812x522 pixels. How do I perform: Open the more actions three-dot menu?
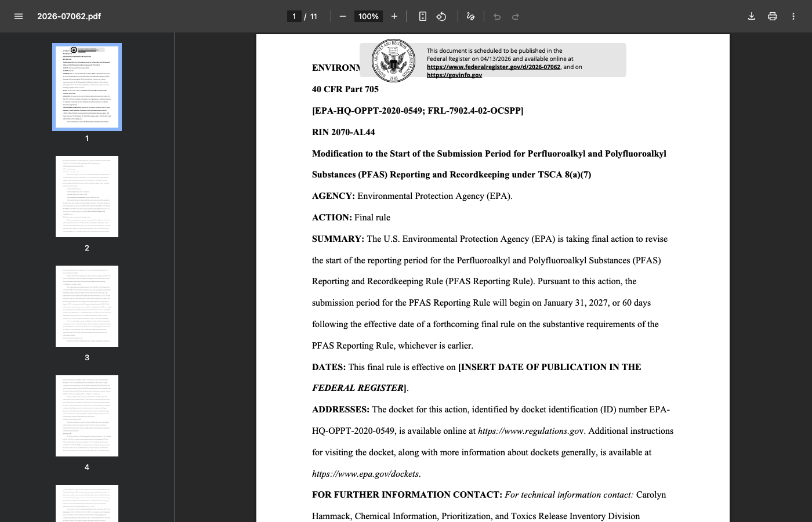pos(793,16)
